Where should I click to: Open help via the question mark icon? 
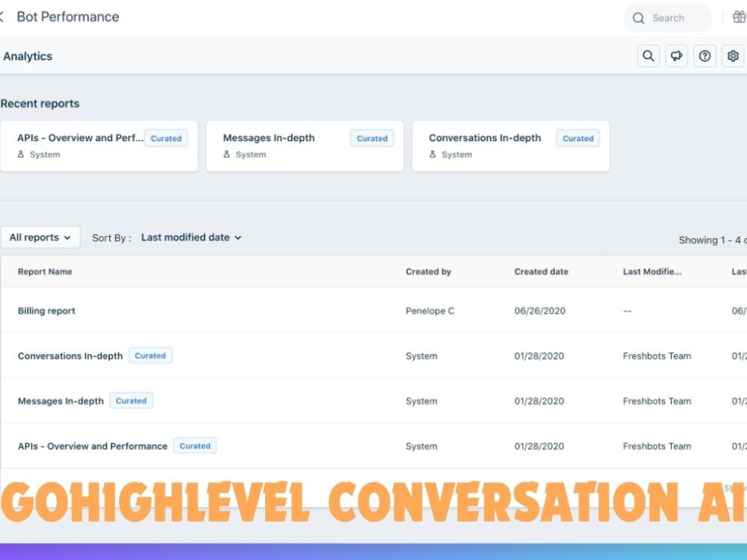704,56
